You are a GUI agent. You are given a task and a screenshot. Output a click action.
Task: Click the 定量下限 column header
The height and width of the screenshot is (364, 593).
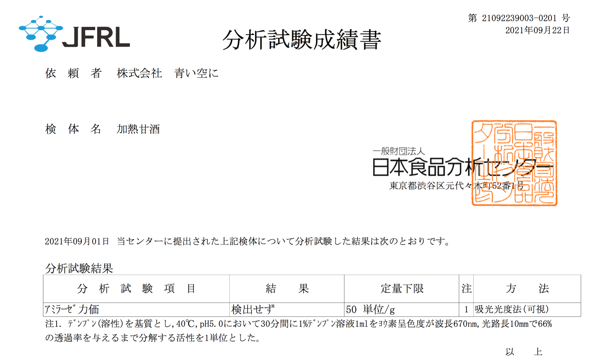402,289
